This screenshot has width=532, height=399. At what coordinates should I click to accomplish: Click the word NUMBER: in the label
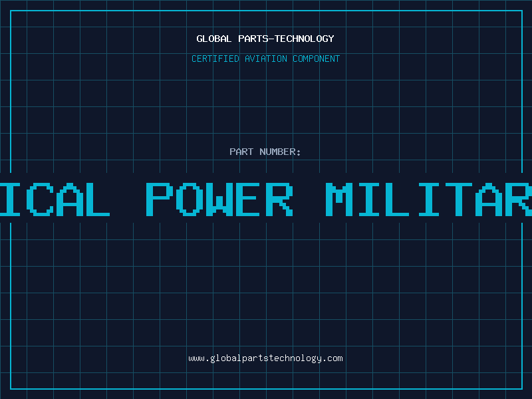280,152
